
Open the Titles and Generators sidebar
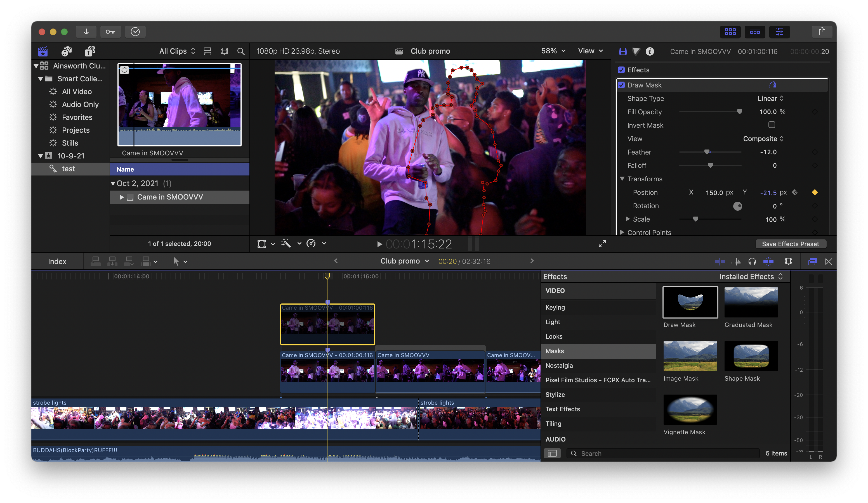pyautogui.click(x=90, y=51)
